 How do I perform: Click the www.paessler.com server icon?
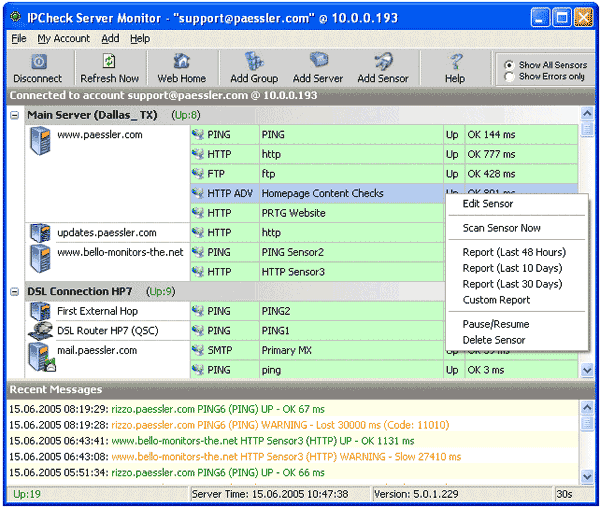tap(40, 141)
